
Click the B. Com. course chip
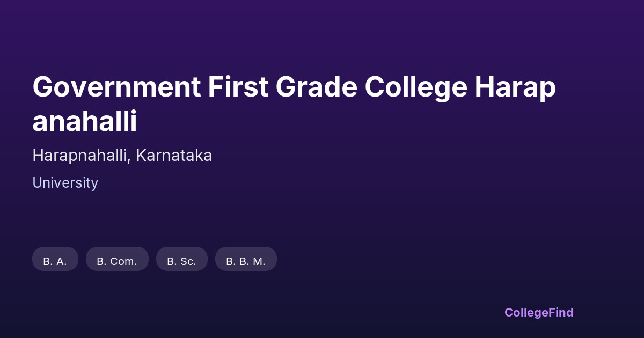[x=117, y=259]
